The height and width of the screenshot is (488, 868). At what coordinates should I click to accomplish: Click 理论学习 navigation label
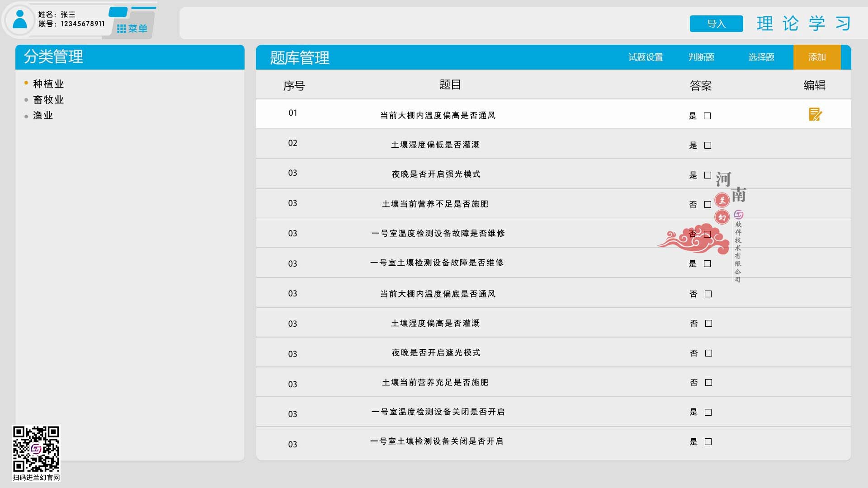tap(804, 24)
